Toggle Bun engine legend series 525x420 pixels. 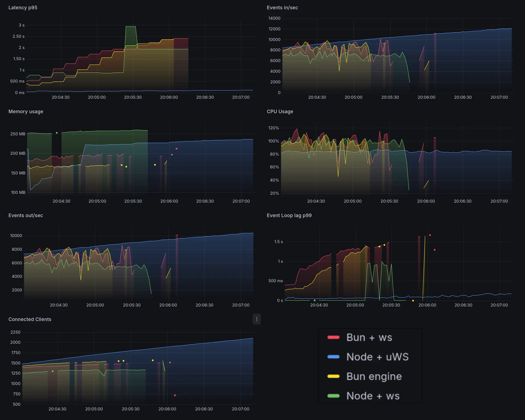(374, 377)
